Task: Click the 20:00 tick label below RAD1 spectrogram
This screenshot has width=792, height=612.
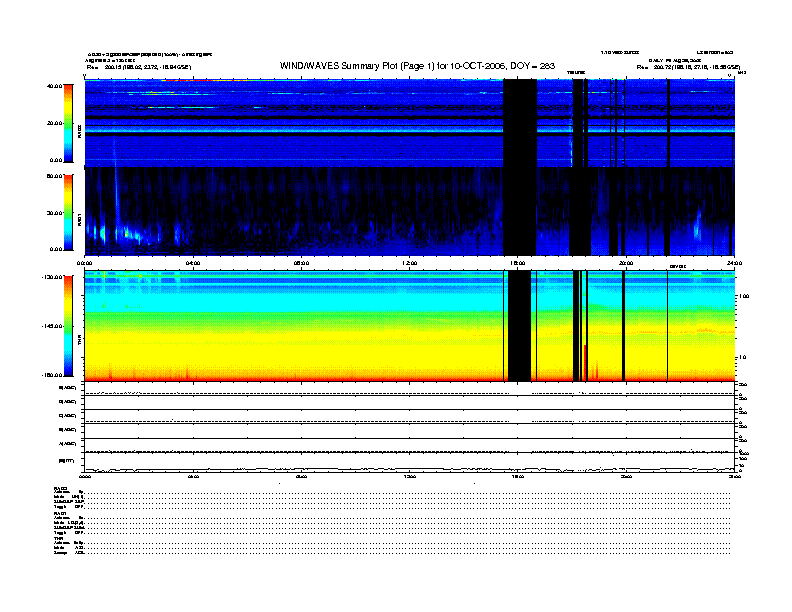Action: point(626,263)
